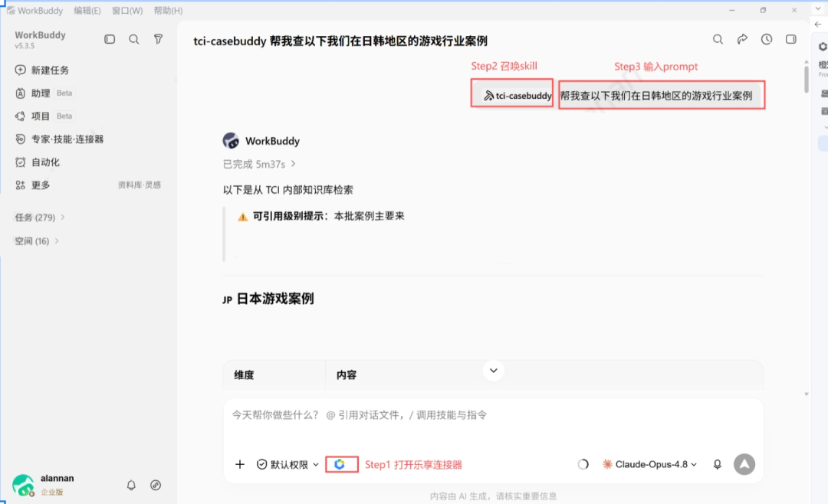Screen dimensions: 828x504
Task: Open notifications bell icon
Action: [131, 485]
